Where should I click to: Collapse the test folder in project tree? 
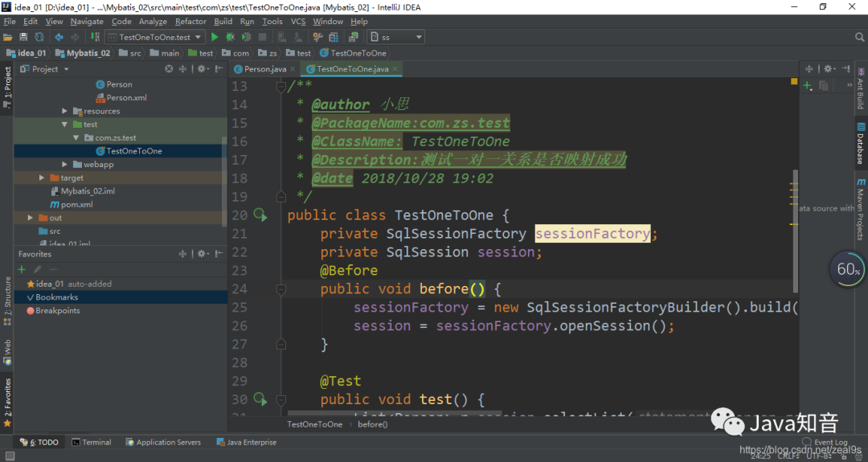[65, 124]
